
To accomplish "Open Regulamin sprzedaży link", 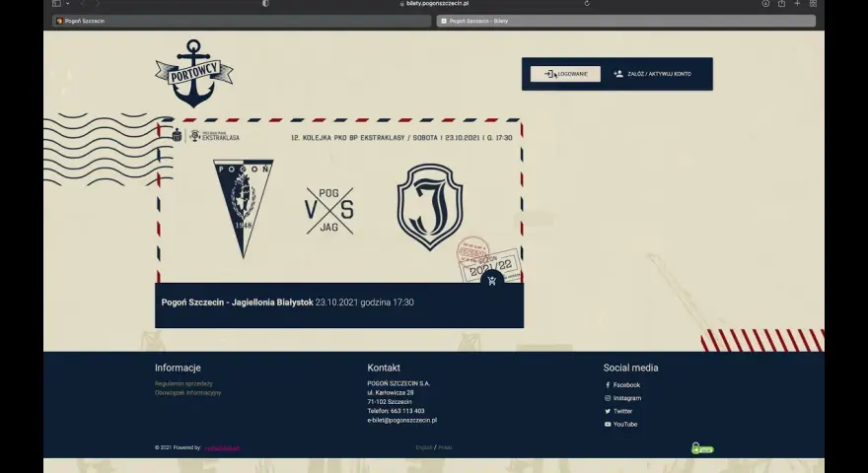I will (x=183, y=383).
